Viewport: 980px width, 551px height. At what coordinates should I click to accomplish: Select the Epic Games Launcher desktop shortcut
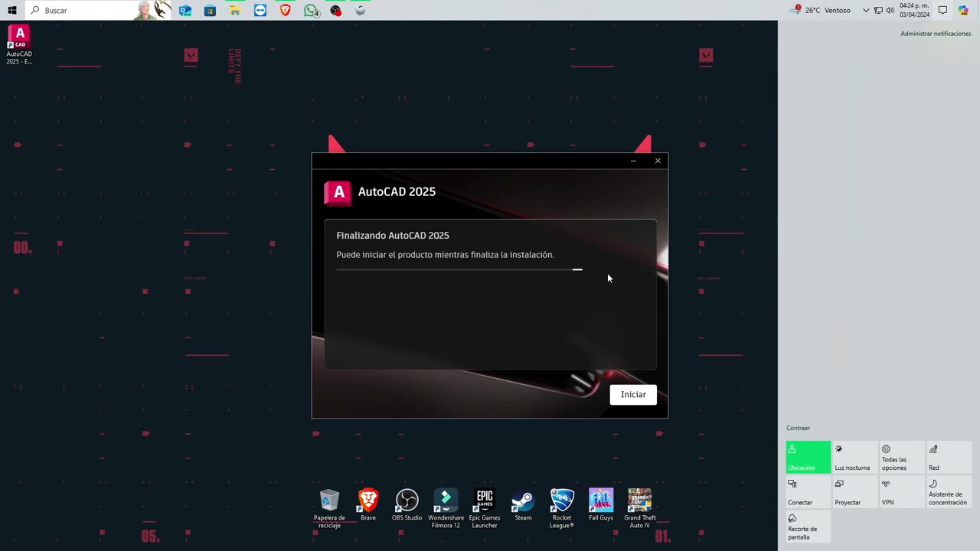coord(485,509)
